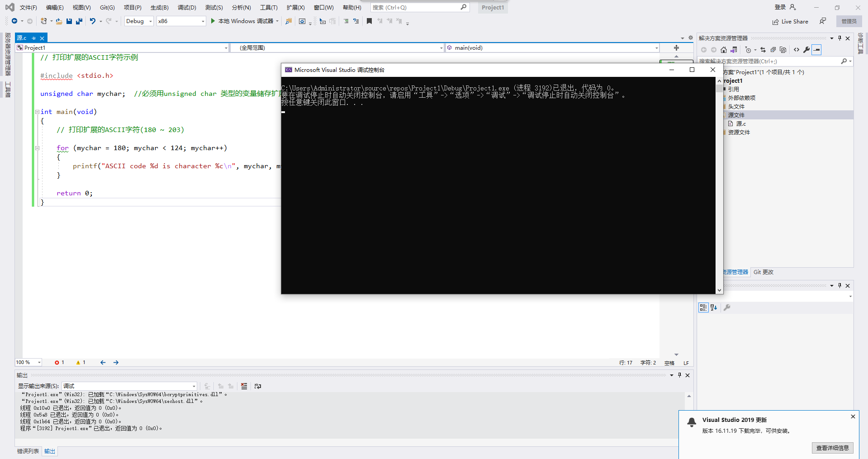Open the 调试(D) menu

point(187,7)
